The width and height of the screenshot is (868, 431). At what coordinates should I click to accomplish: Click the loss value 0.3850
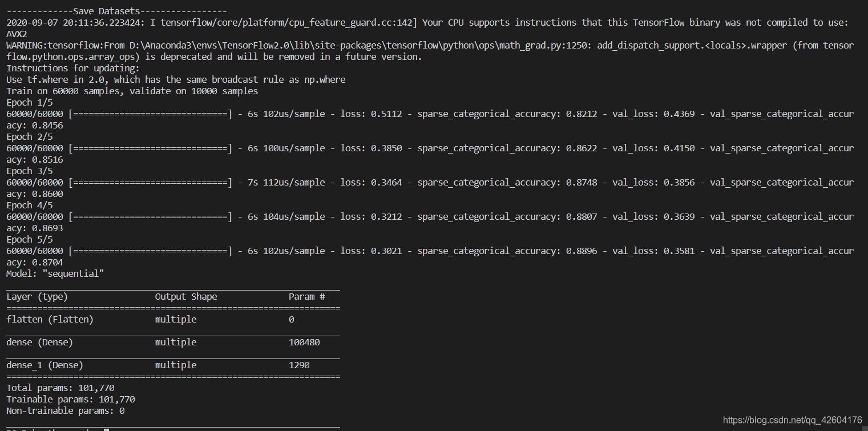[x=386, y=148]
